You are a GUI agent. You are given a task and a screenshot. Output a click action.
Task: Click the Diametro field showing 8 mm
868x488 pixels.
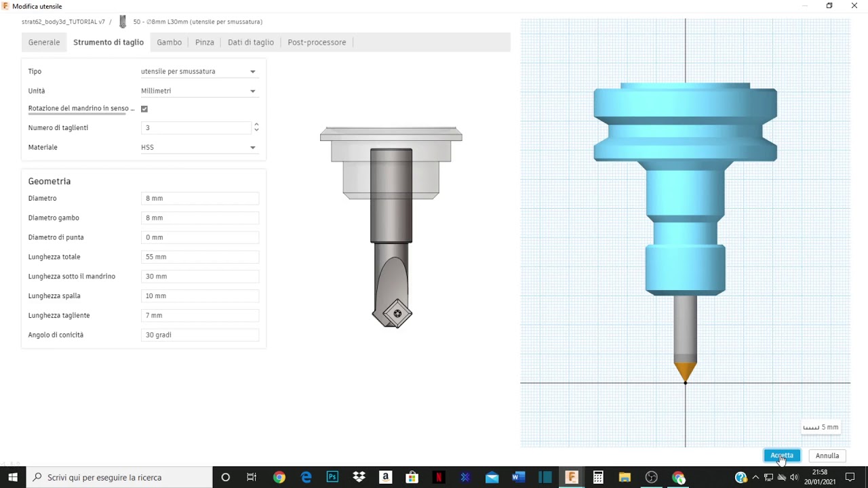pyautogui.click(x=201, y=198)
